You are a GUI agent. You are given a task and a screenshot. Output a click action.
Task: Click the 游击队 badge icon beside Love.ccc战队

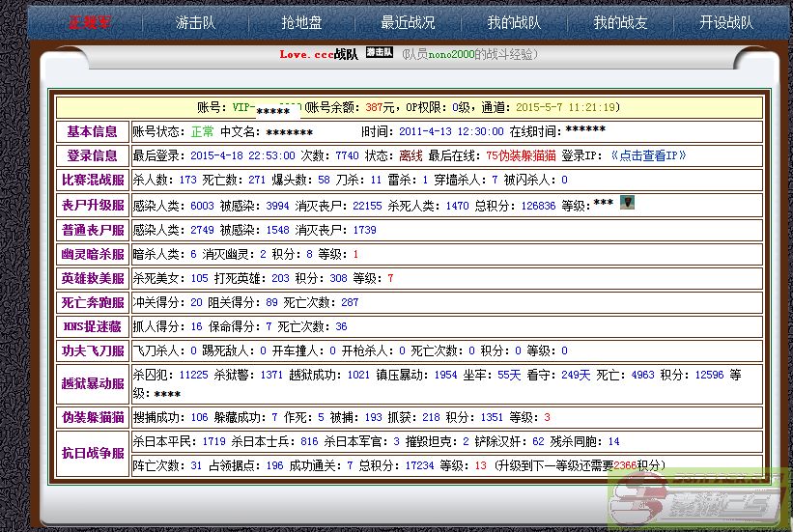(x=379, y=54)
